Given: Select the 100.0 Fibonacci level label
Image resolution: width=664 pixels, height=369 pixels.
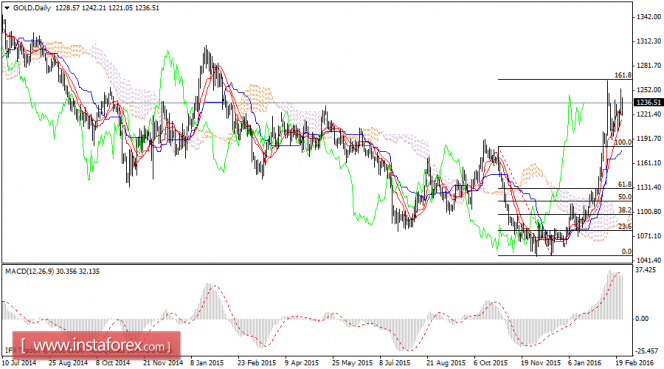Looking at the screenshot, I should coord(623,142).
